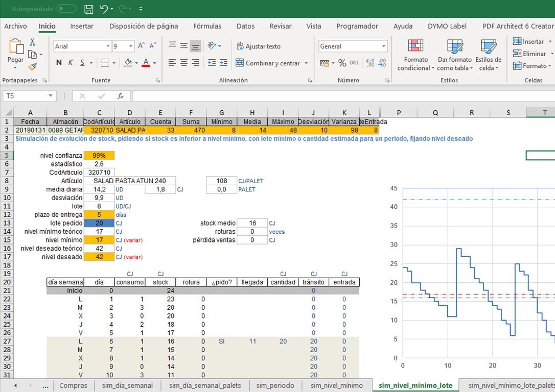
Task: Click the increase font size icon
Action: point(142,46)
